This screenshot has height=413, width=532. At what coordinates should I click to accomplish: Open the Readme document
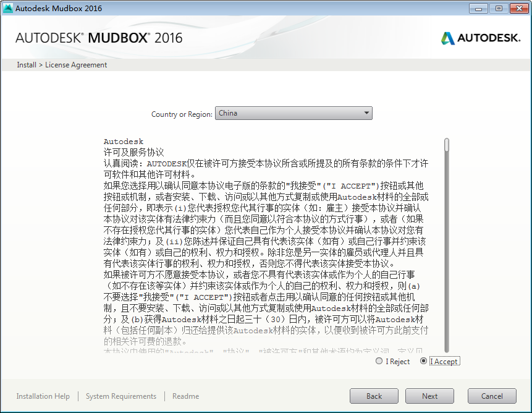(185, 396)
